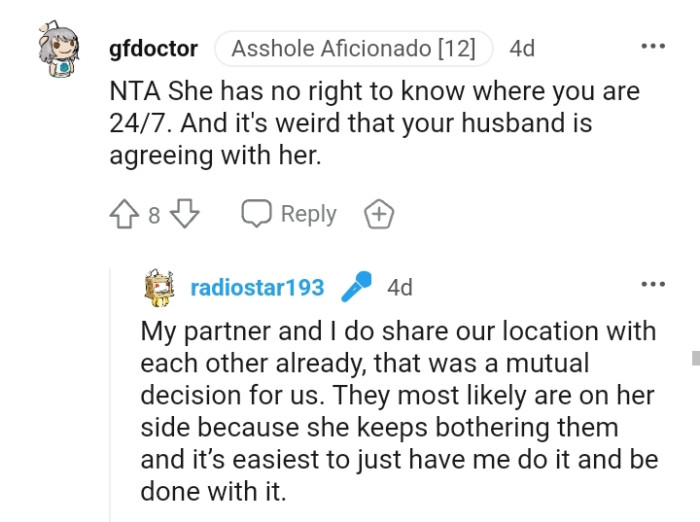Click radiostar193's reply text about sharing location
The image size is (700, 522).
pos(399,411)
